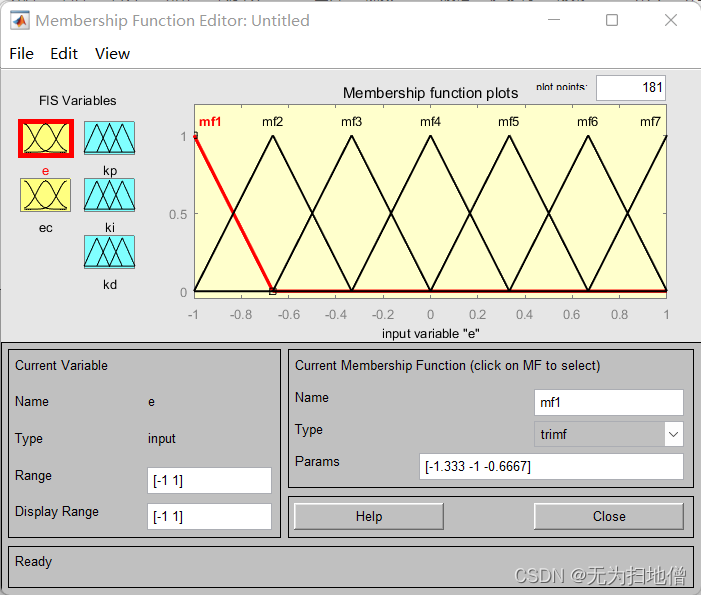Select the mf1 label in plot

click(210, 122)
